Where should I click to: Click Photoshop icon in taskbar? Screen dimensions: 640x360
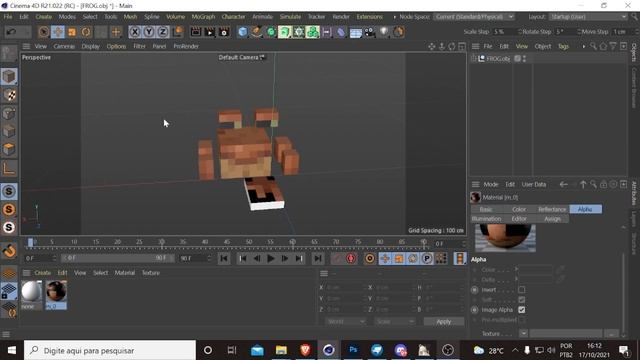tap(353, 350)
